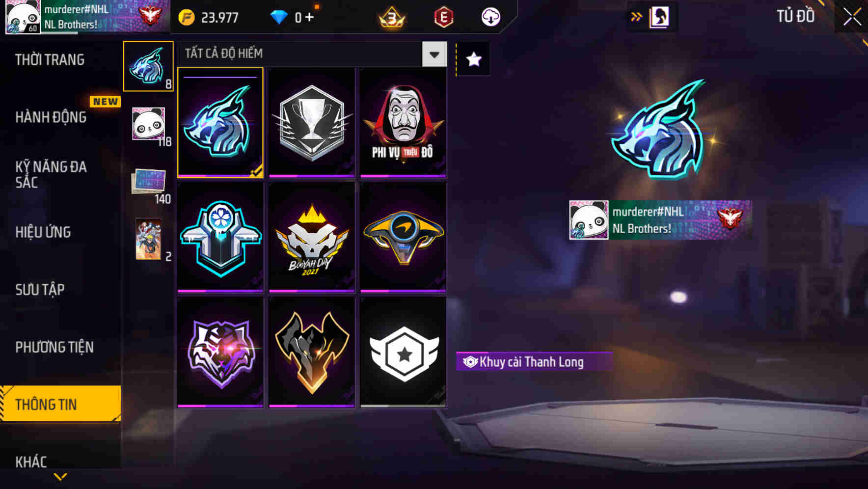The image size is (868, 489).
Task: Select the black and gold dragon badge
Action: click(312, 353)
